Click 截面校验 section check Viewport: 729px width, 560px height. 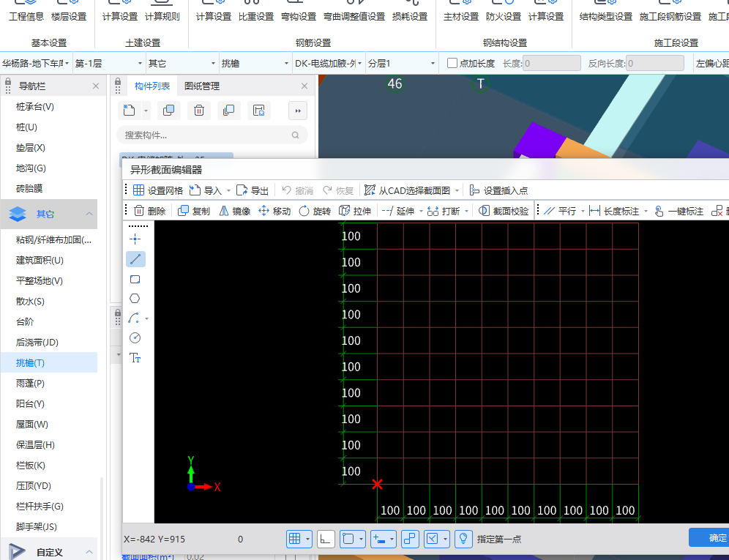[x=504, y=211]
